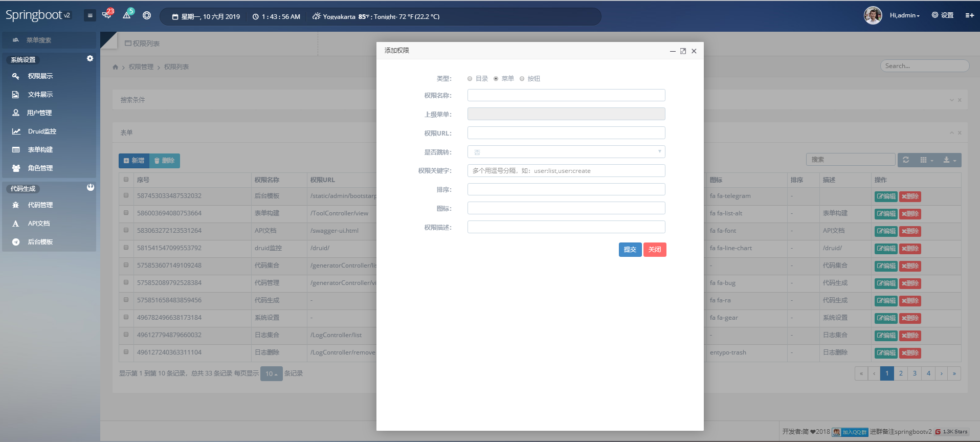Collapse the 搜索条件 panel chevron

[951, 100]
